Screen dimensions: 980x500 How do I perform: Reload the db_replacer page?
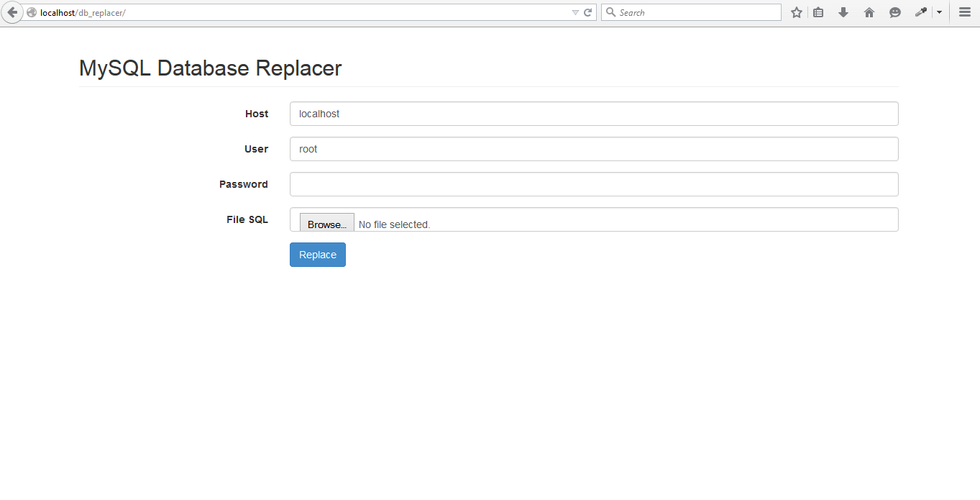pyautogui.click(x=587, y=12)
